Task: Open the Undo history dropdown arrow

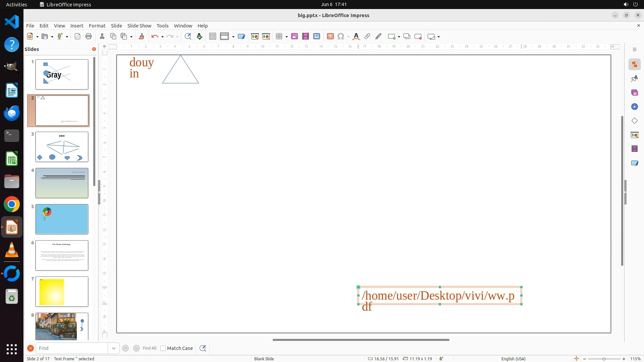Action: (x=162, y=37)
